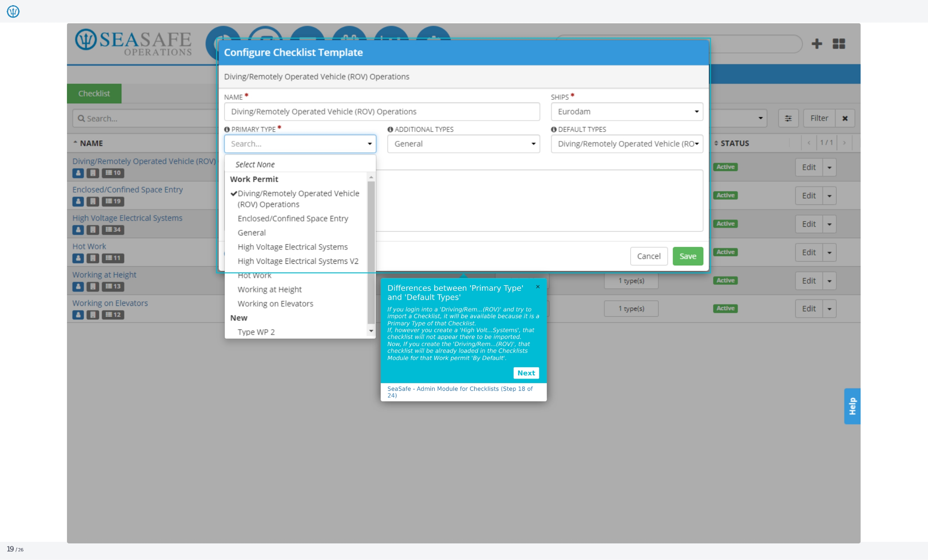Open the ADDITIONAL TYPES dropdown showing General
Image resolution: width=928 pixels, height=560 pixels.
click(x=463, y=144)
